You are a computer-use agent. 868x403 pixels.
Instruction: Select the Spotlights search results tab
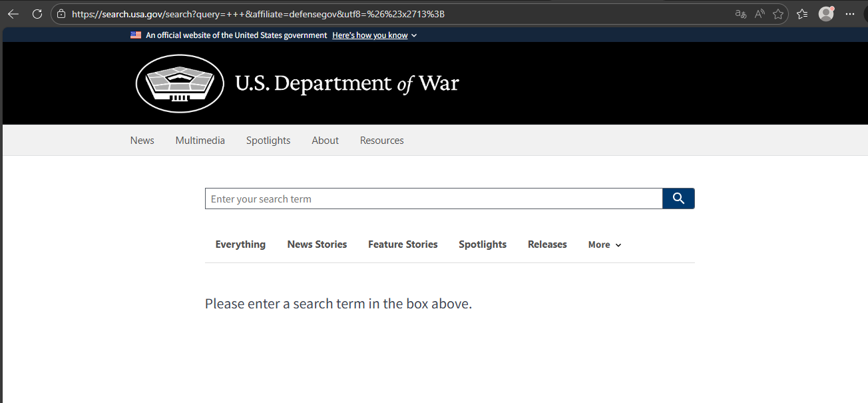[x=483, y=244]
